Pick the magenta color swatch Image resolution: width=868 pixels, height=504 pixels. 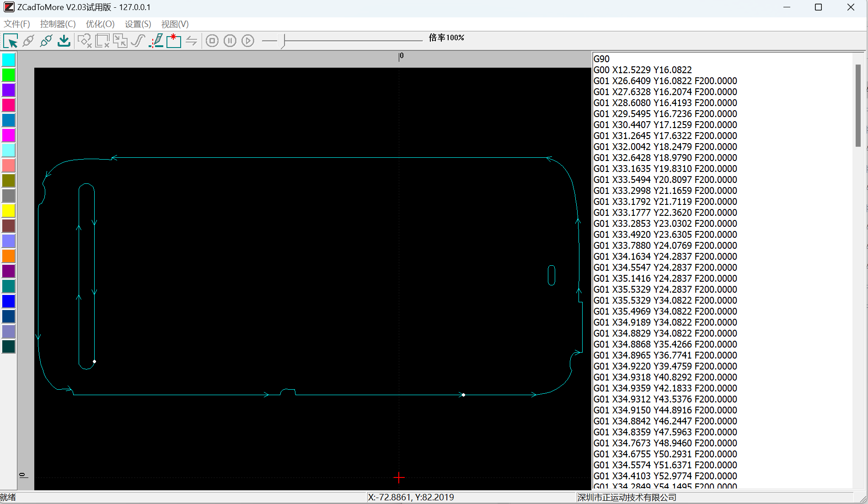(x=9, y=135)
